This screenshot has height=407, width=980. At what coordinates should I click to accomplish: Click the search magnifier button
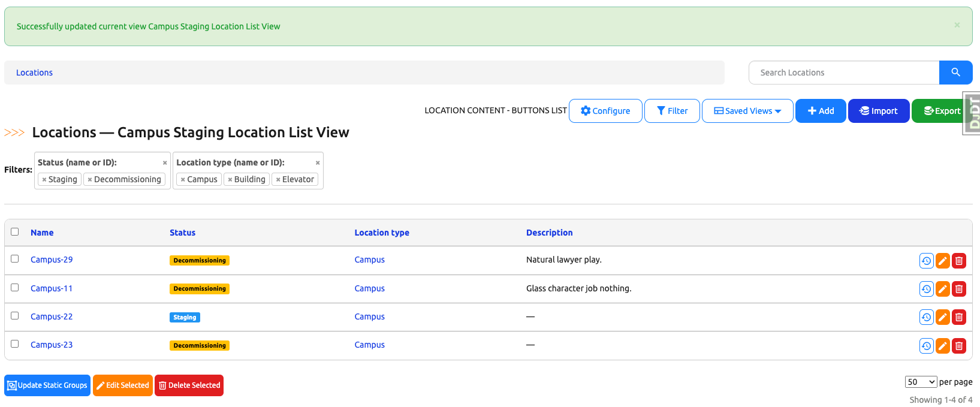click(x=955, y=73)
